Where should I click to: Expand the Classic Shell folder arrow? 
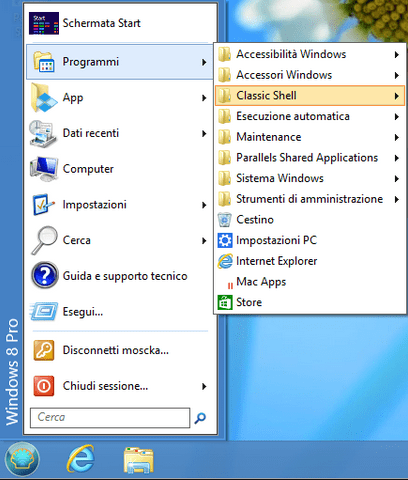(396, 96)
